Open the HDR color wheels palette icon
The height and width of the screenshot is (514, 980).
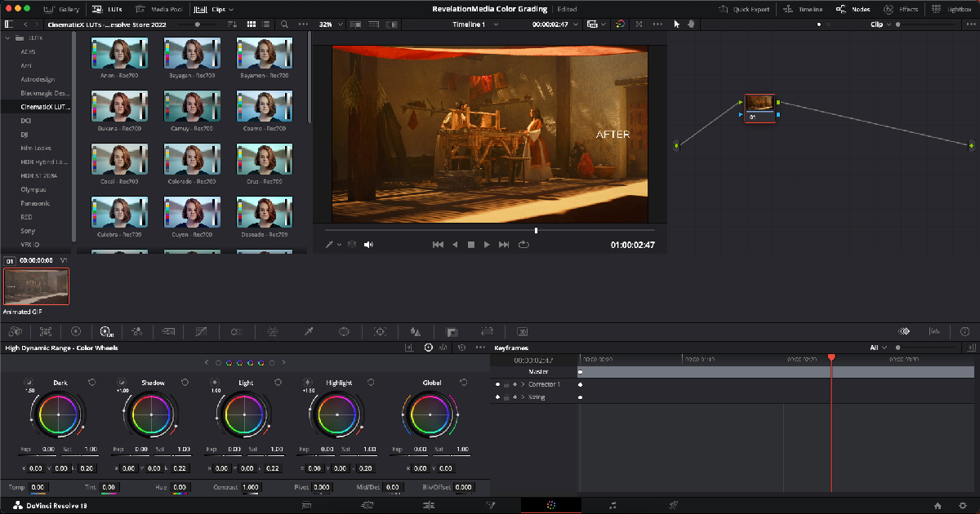point(105,332)
